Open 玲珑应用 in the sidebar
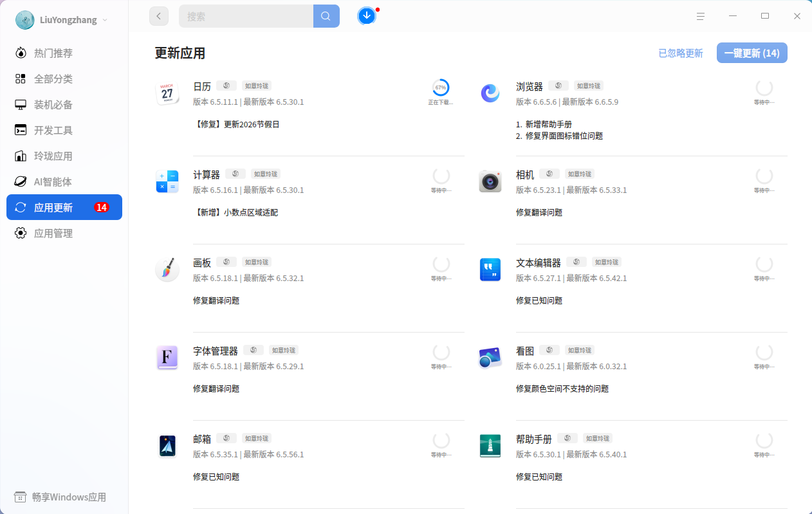 pos(64,156)
